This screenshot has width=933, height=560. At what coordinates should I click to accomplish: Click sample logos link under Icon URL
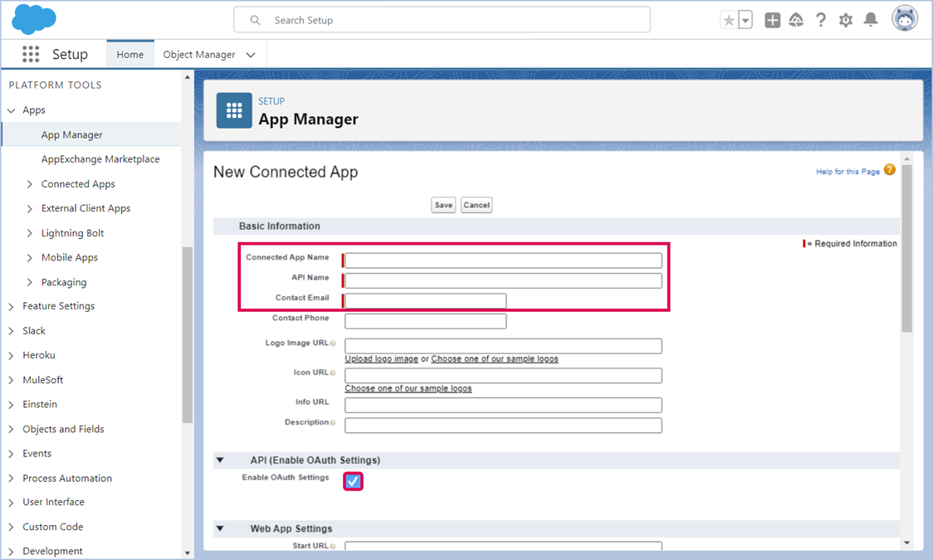point(408,389)
